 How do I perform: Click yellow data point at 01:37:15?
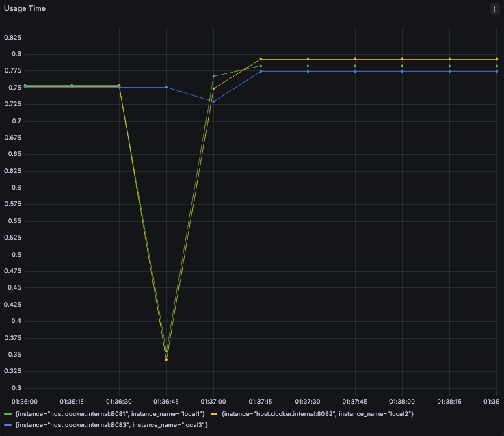(x=261, y=60)
